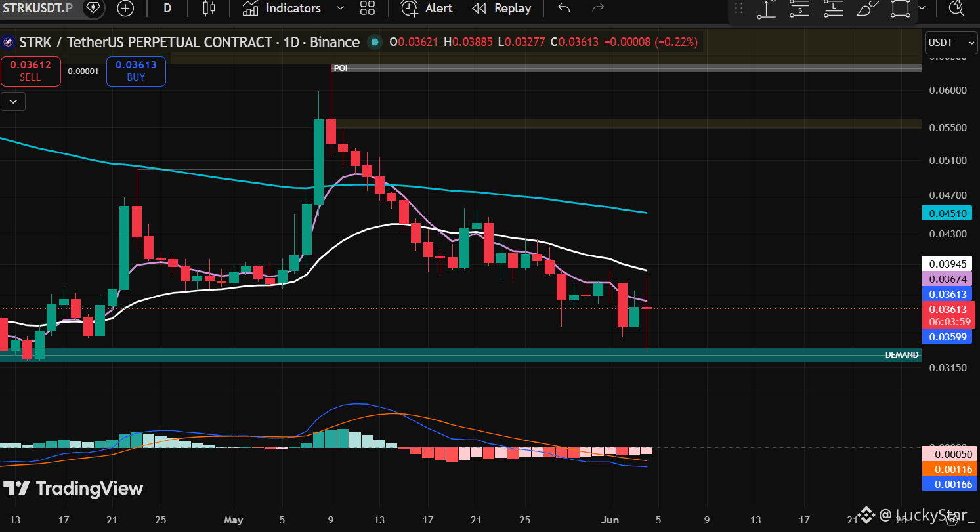Grab the drawing toolbar drag handle
Screen dimensions: 980x532
pyautogui.click(x=738, y=9)
